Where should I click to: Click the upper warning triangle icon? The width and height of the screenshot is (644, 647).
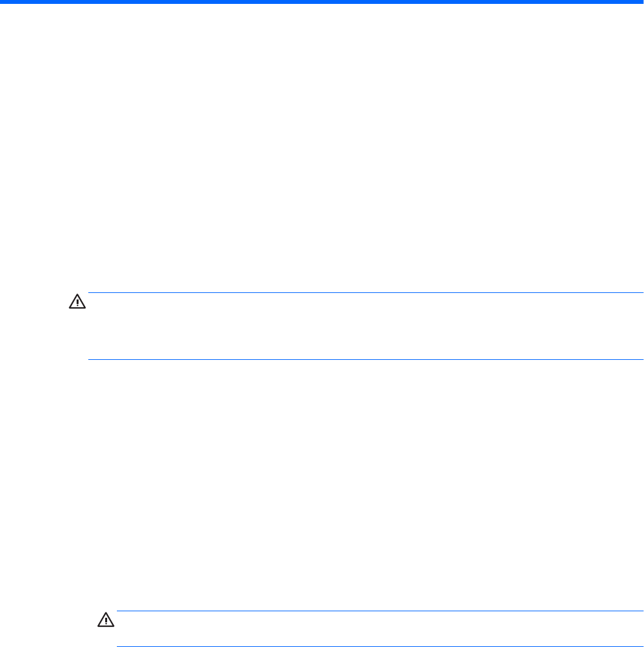77,302
